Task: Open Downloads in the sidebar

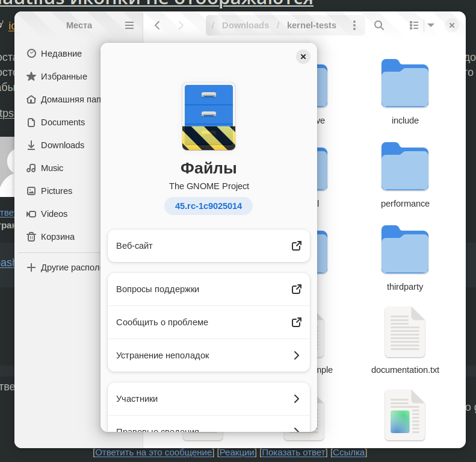Action: (61, 145)
